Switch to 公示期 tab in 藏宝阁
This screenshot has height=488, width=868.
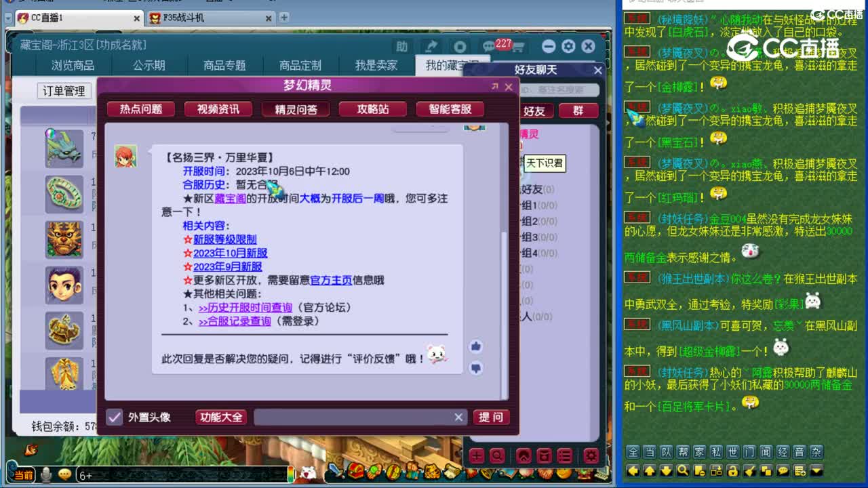[x=149, y=66]
